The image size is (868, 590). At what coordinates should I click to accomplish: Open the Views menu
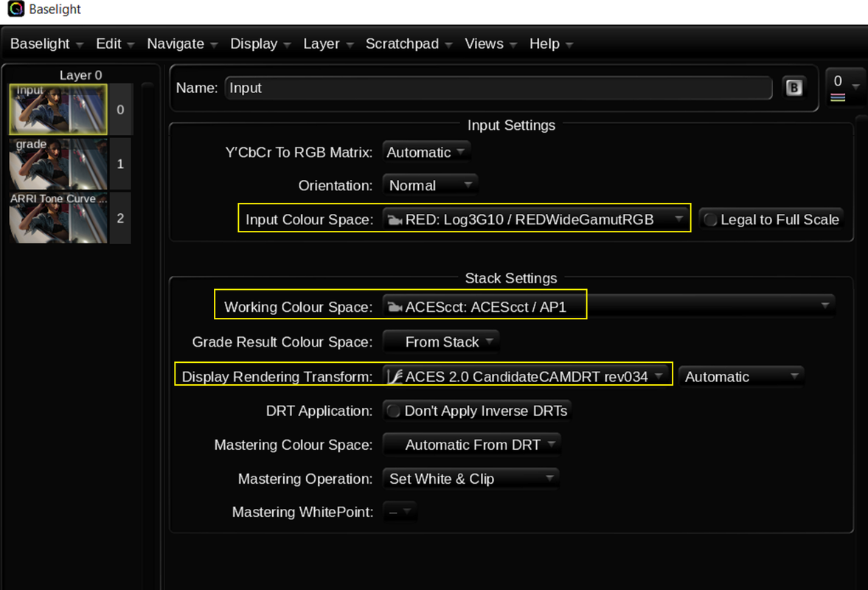point(490,44)
